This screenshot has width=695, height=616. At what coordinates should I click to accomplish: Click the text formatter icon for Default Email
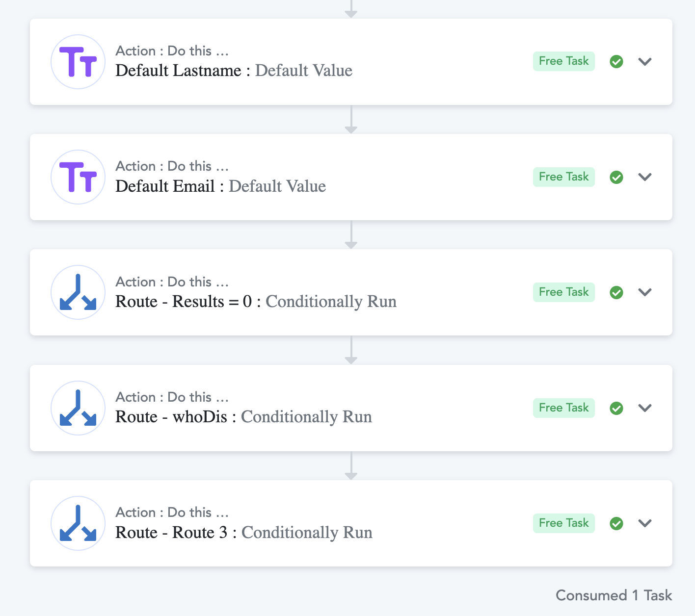pyautogui.click(x=78, y=177)
